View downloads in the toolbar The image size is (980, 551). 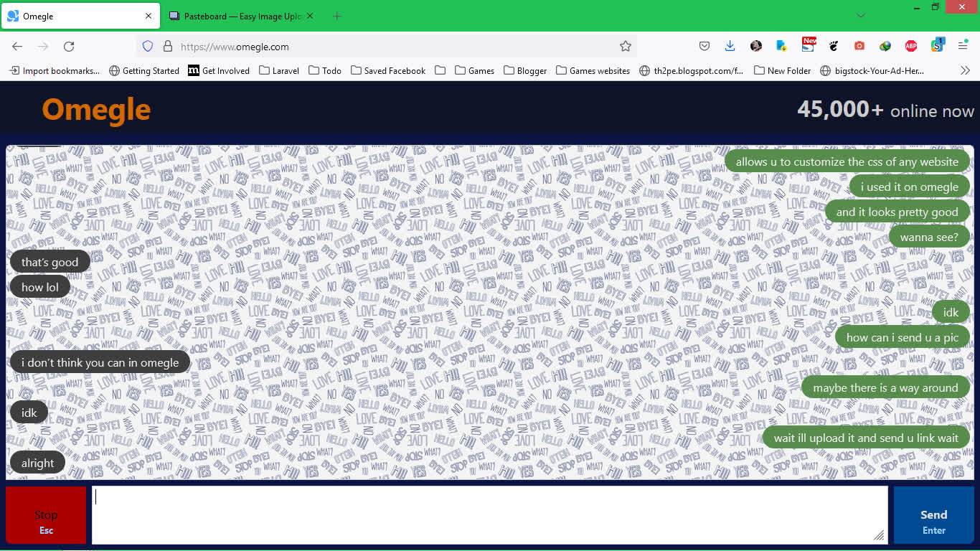point(730,46)
